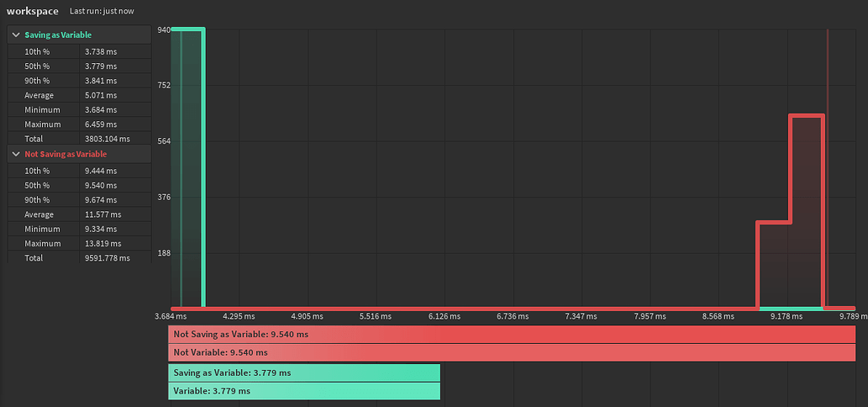This screenshot has height=407, width=868.
Task: Click the green Variable: 3.779 ms bar
Action: tap(304, 391)
